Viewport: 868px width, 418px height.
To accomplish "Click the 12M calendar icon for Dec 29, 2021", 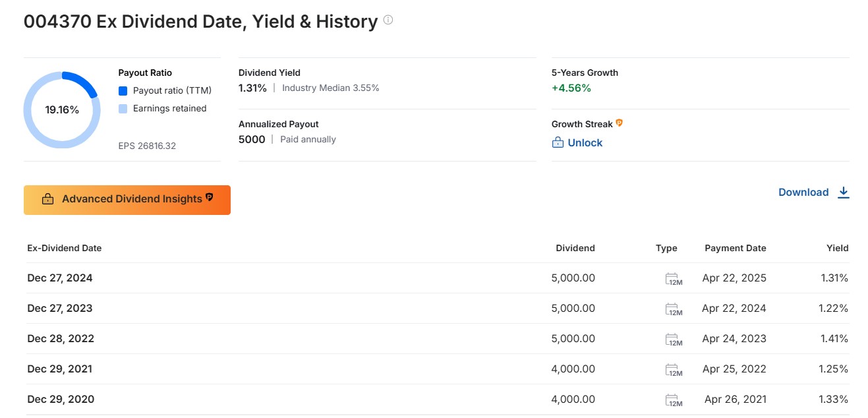I will point(674,369).
